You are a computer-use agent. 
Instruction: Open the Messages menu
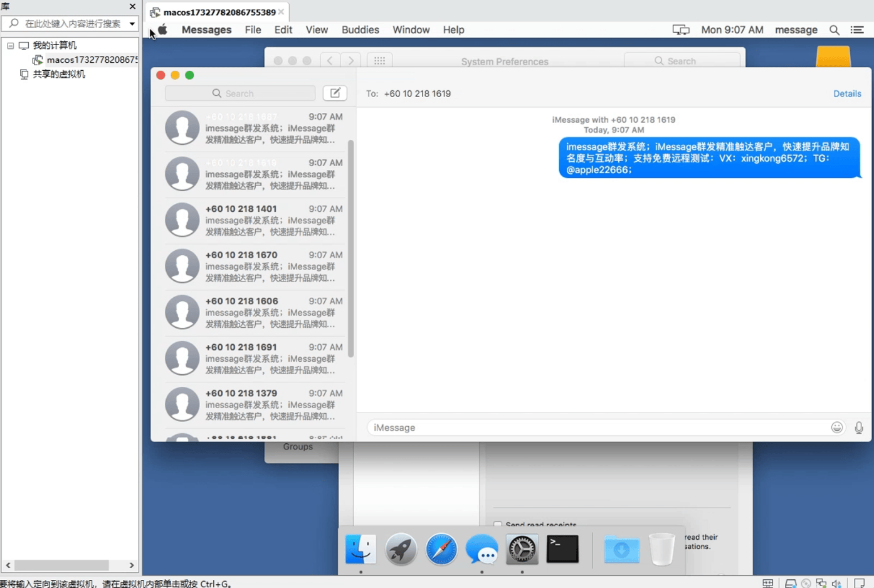coord(206,29)
